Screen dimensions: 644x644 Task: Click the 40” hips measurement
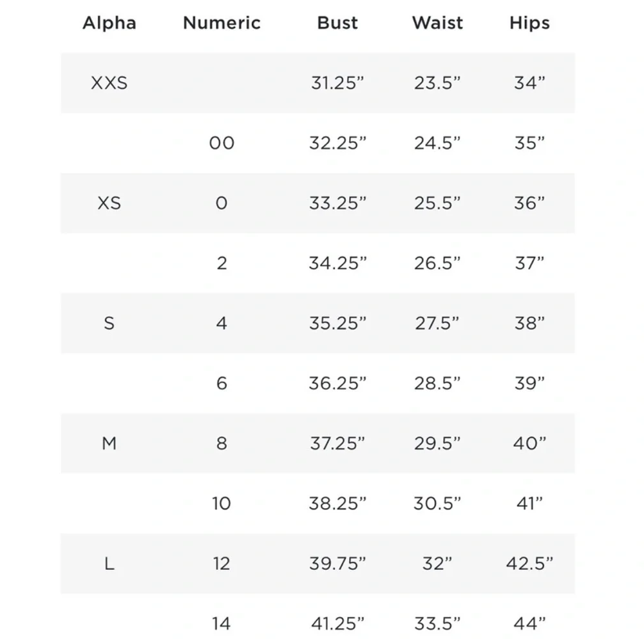(529, 443)
